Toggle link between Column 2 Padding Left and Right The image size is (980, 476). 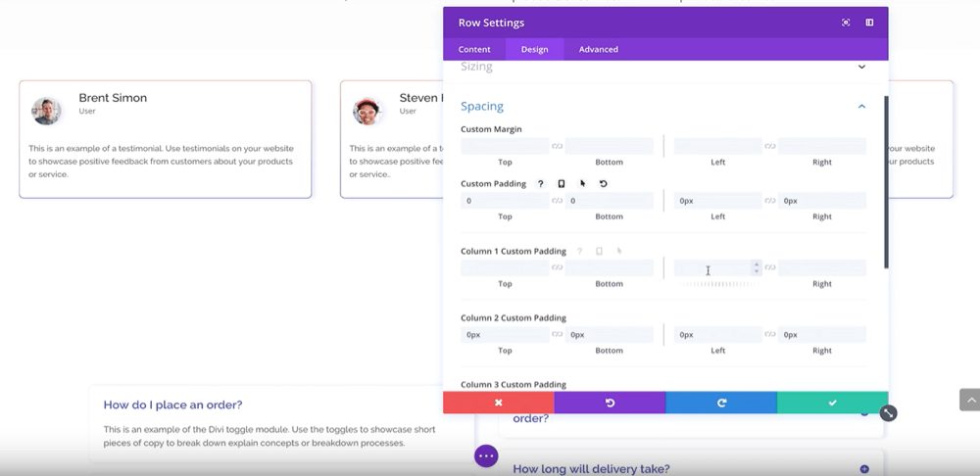tap(770, 334)
